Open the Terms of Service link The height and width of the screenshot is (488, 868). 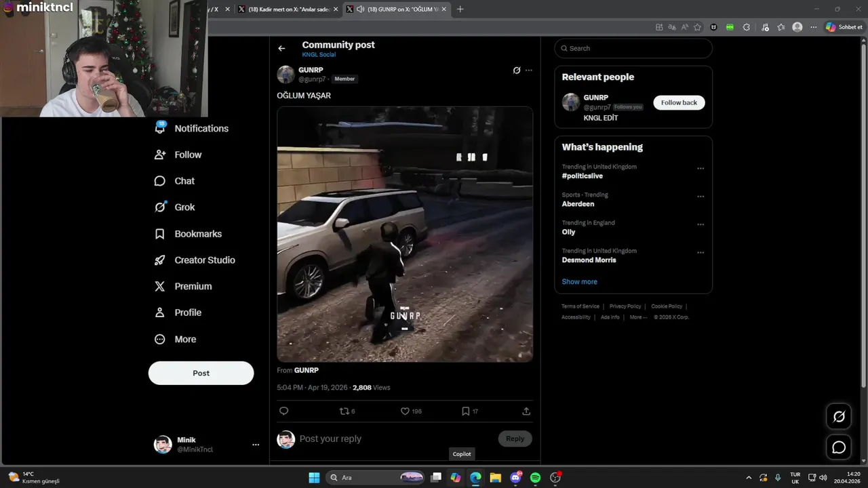tap(580, 306)
